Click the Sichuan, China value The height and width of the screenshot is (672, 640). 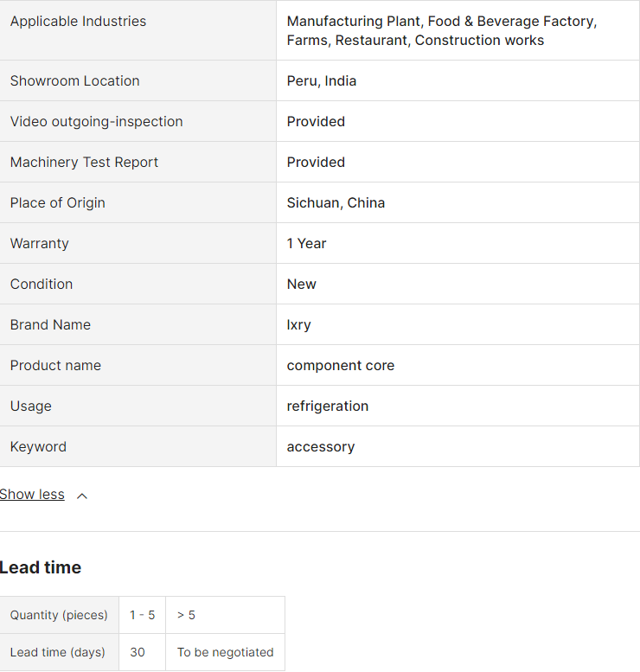click(x=336, y=203)
